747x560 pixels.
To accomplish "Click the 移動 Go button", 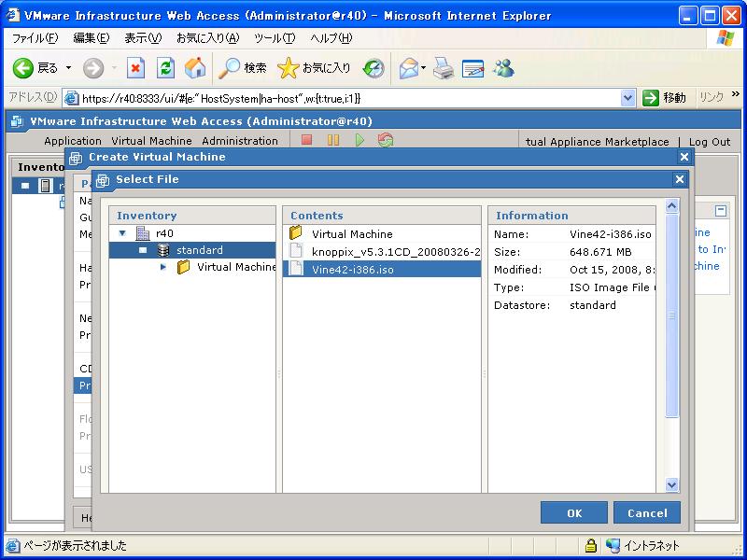I will (664, 98).
